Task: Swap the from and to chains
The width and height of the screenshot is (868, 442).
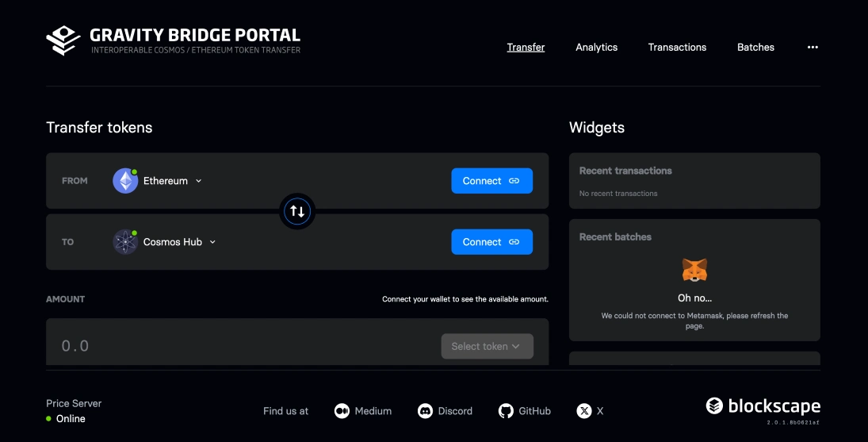Action: point(297,211)
